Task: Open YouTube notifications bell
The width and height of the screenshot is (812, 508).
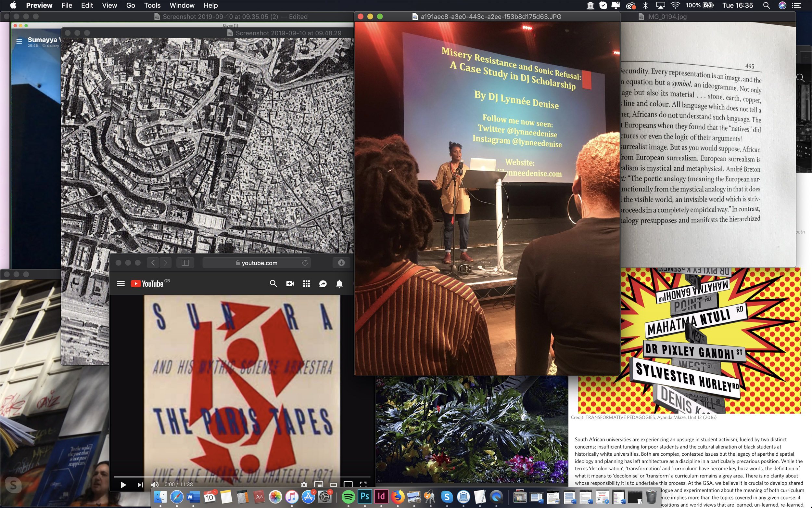Action: 339,283
